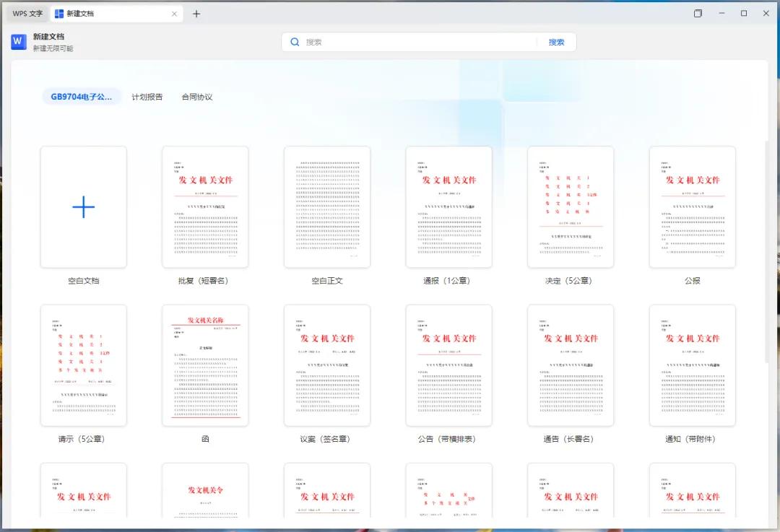Open a new tab with the plus icon
Viewport: 780px width, 532px height.
coord(196,14)
